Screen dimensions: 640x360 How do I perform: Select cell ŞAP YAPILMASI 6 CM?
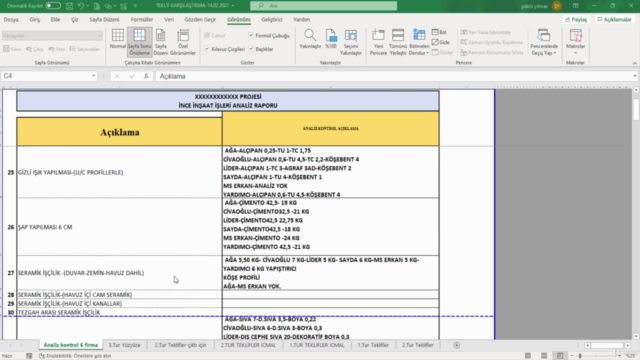[x=119, y=227]
